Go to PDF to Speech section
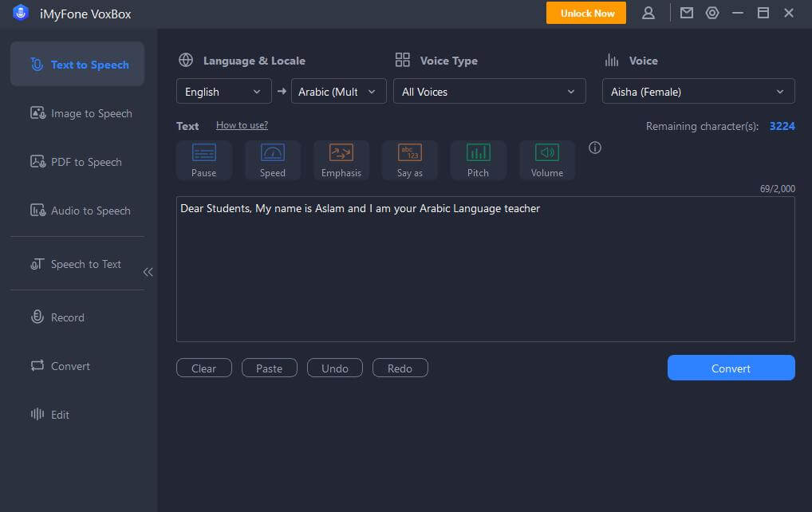Screen dimensions: 812x512 pos(77,162)
